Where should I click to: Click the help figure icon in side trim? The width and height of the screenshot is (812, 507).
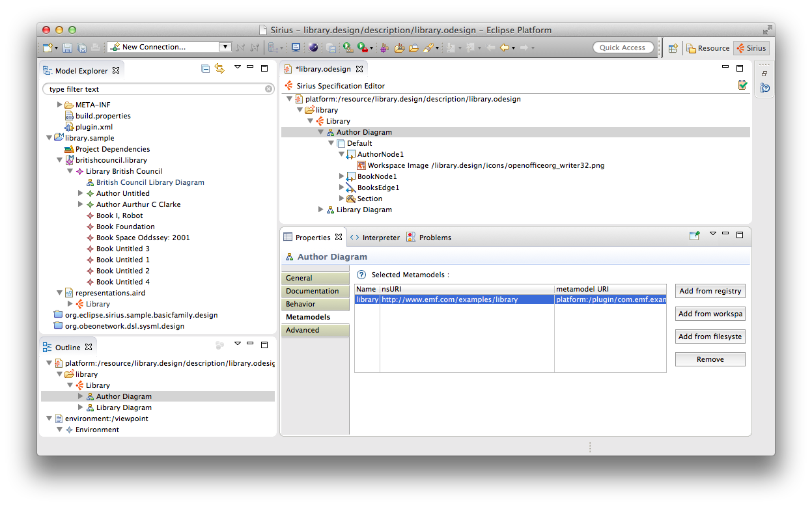765,88
